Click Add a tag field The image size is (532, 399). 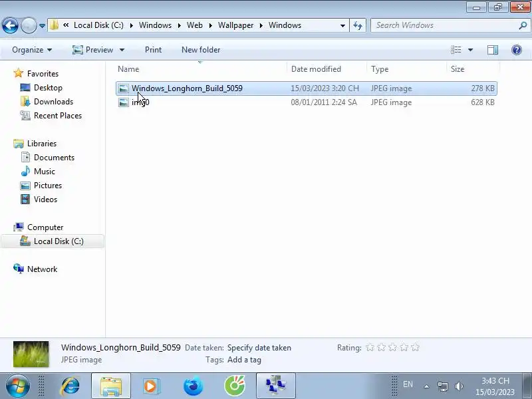click(244, 360)
